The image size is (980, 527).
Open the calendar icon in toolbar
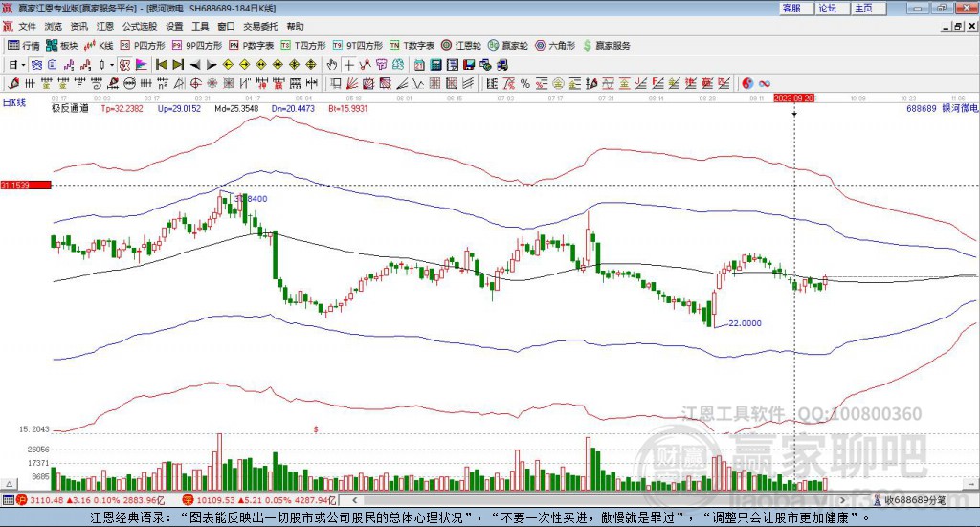tap(419, 65)
